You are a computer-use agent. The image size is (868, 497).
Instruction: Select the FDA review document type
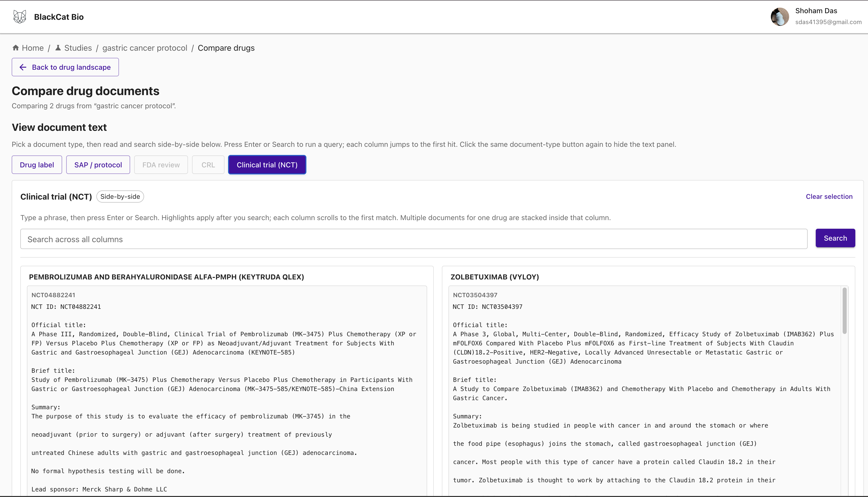coord(161,165)
